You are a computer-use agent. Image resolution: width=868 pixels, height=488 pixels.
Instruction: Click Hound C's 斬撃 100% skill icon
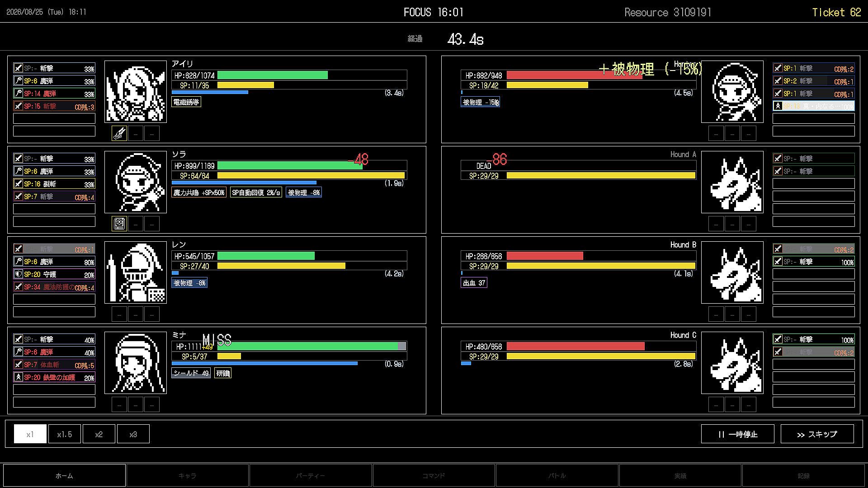[x=778, y=339]
